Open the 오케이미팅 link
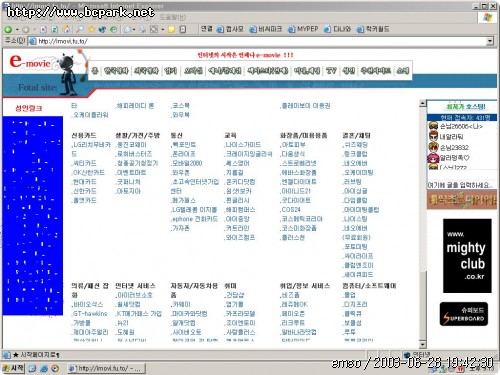The image size is (500, 375). [358, 173]
